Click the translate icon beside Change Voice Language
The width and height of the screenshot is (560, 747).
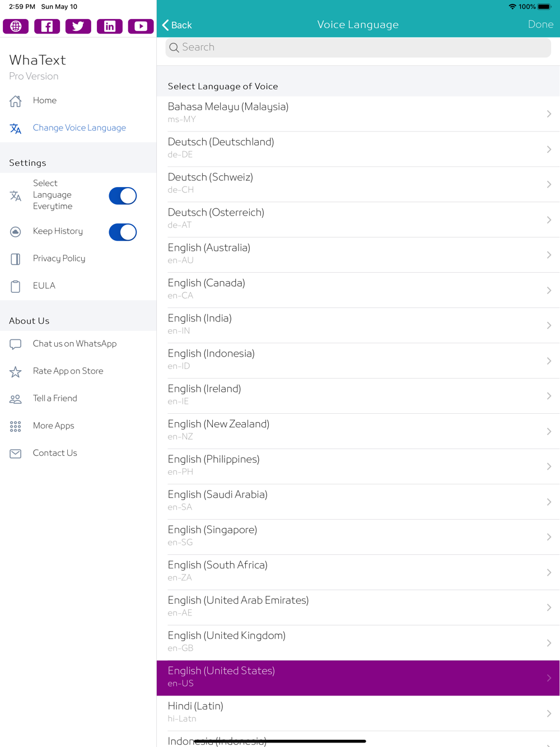click(16, 128)
